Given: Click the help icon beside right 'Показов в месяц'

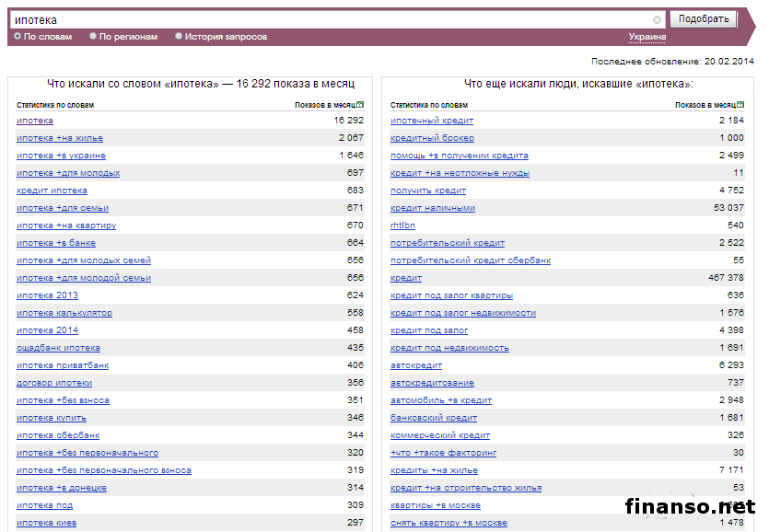Looking at the screenshot, I should [740, 105].
